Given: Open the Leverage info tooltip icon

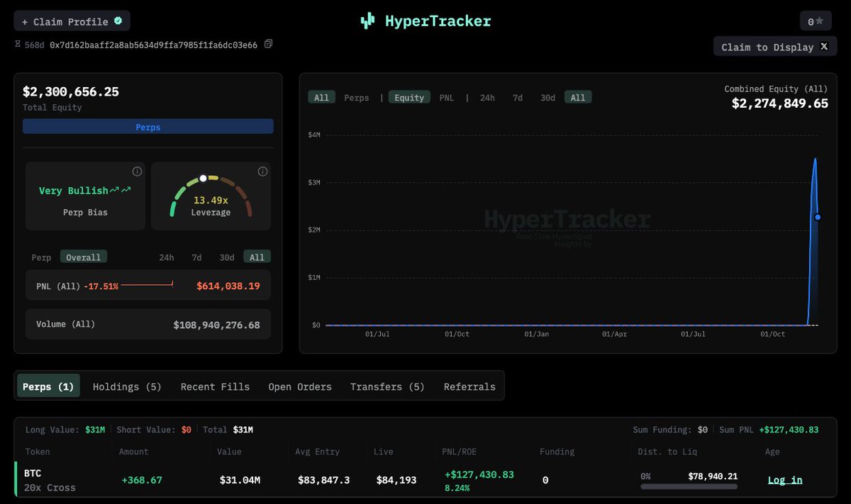Looking at the screenshot, I should (262, 171).
